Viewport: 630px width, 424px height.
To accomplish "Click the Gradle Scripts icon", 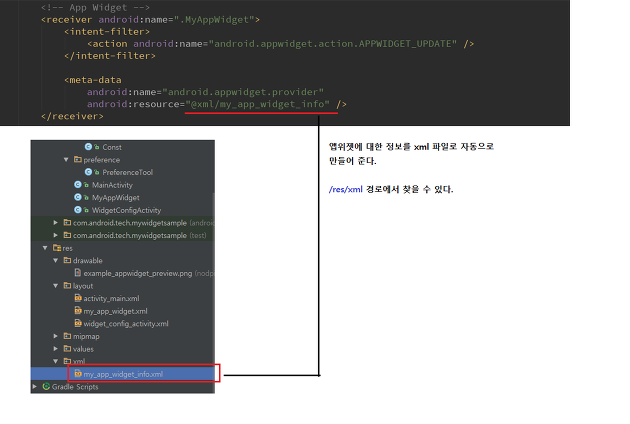I will point(46,387).
